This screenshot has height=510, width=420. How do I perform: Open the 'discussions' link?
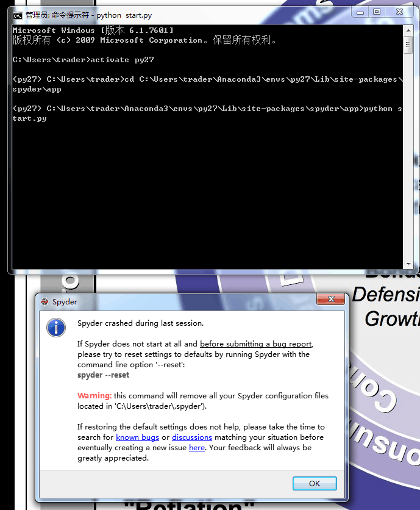click(x=192, y=437)
